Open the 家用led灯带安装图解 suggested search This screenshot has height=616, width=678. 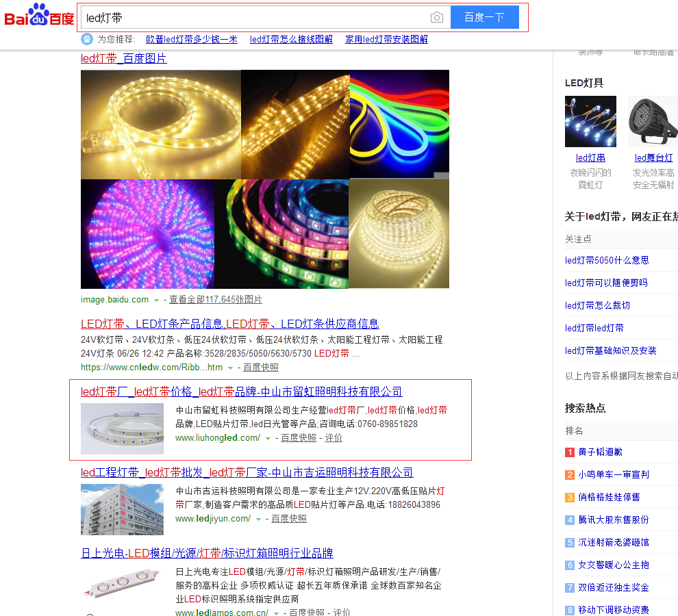point(386,40)
